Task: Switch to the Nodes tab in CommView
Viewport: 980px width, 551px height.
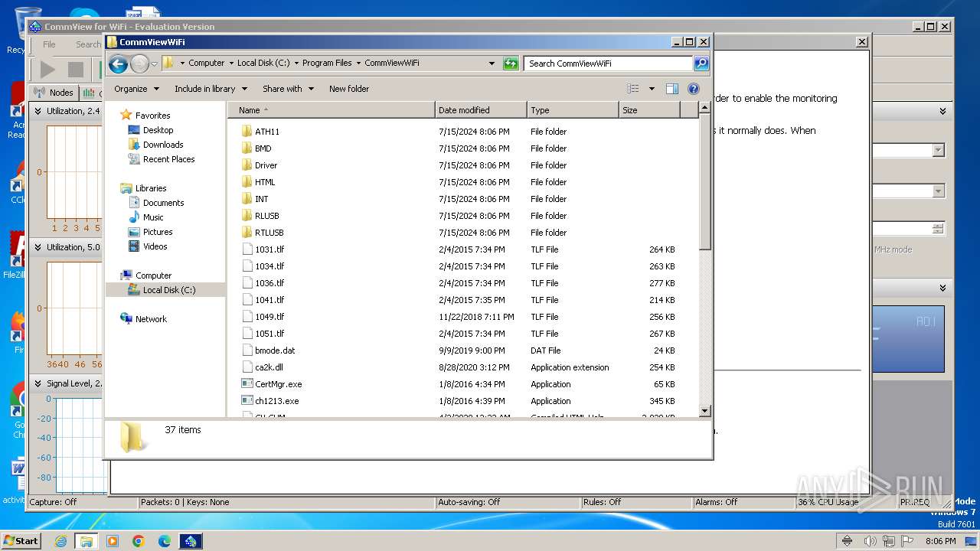Action: (54, 93)
